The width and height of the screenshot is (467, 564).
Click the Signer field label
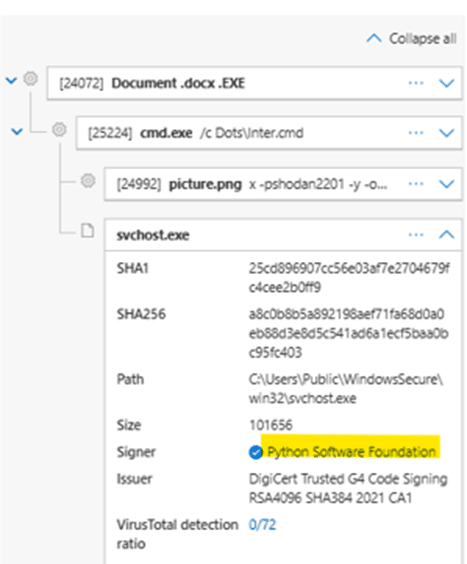click(136, 452)
